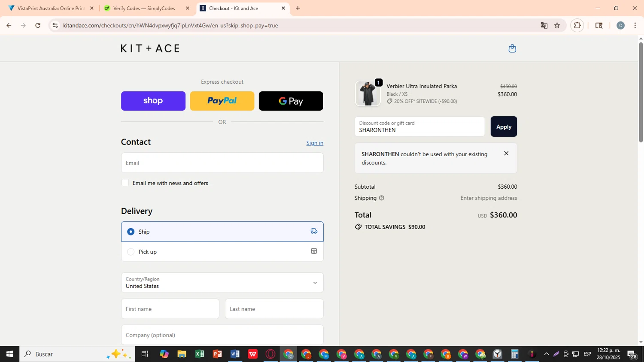Apply the discount code
Image resolution: width=644 pixels, height=362 pixels.
(504, 127)
